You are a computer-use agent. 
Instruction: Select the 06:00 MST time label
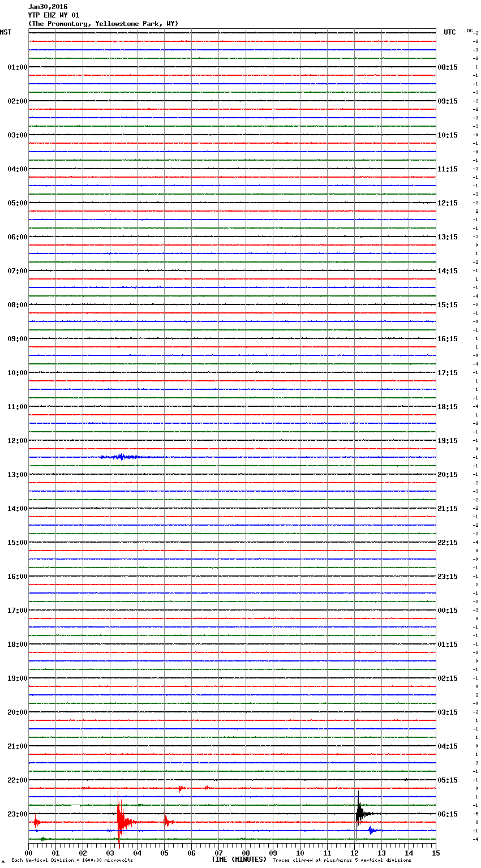(x=18, y=237)
